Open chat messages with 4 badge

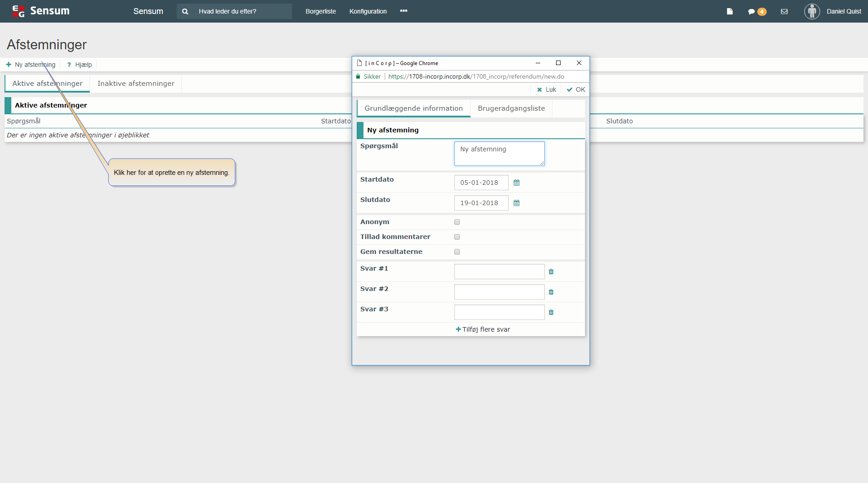click(757, 11)
